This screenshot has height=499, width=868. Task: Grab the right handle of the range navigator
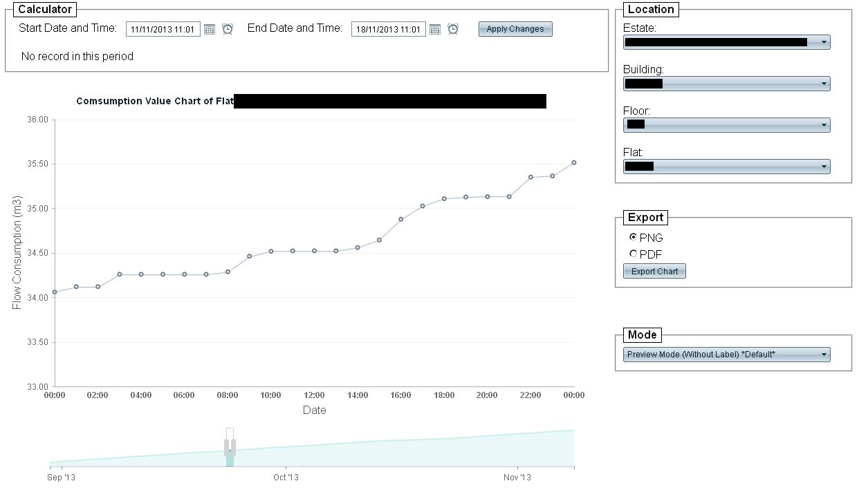coord(234,448)
